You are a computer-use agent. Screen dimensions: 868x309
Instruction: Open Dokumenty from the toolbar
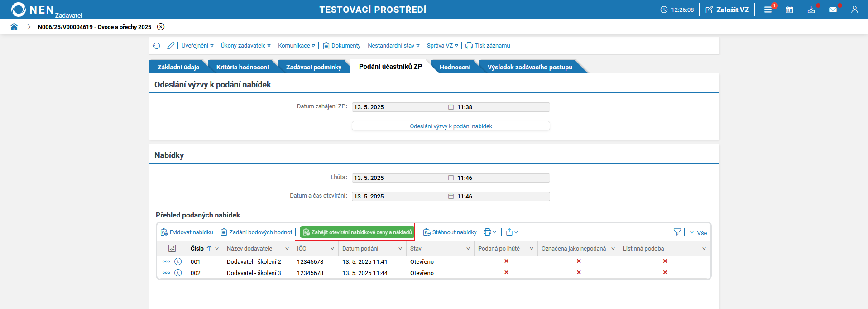(x=342, y=46)
